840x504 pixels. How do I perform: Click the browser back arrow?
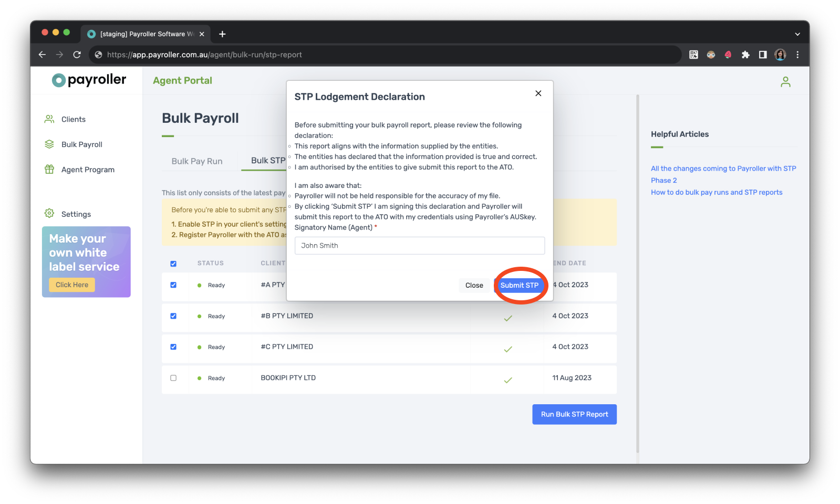click(42, 55)
